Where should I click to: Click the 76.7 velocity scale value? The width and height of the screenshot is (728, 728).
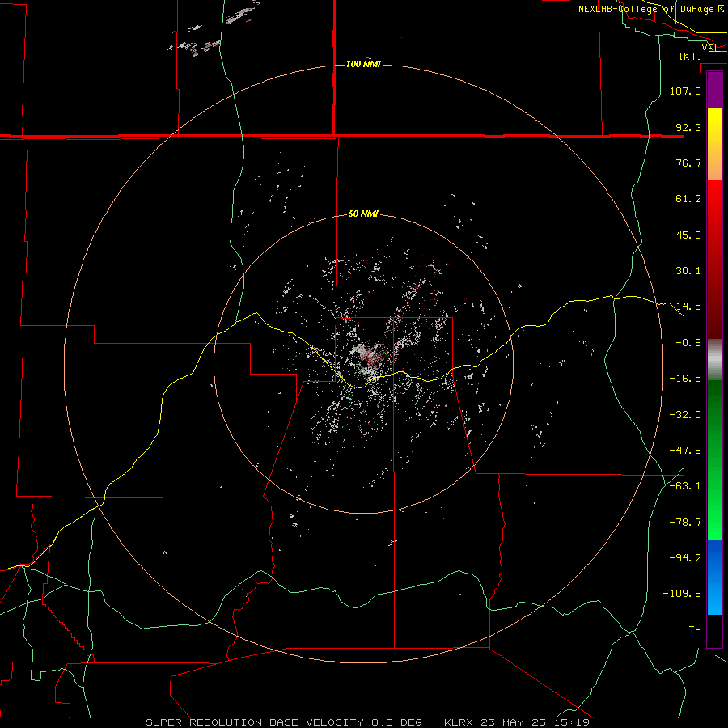click(688, 163)
